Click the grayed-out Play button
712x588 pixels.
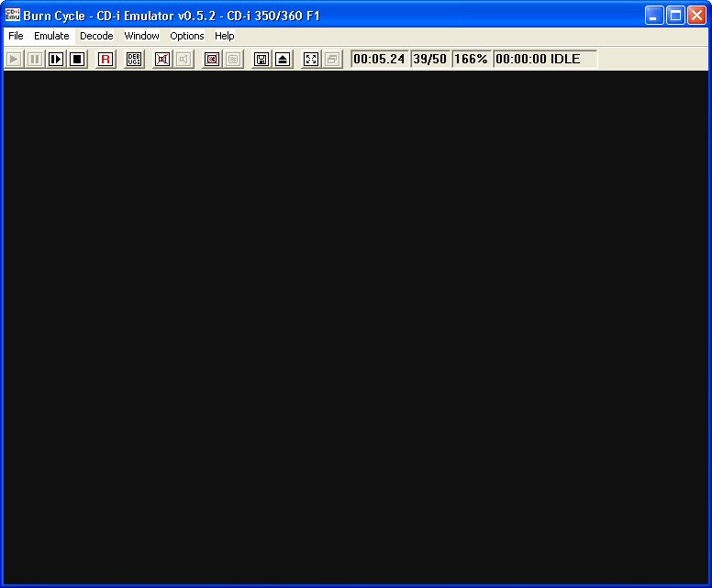(x=14, y=59)
